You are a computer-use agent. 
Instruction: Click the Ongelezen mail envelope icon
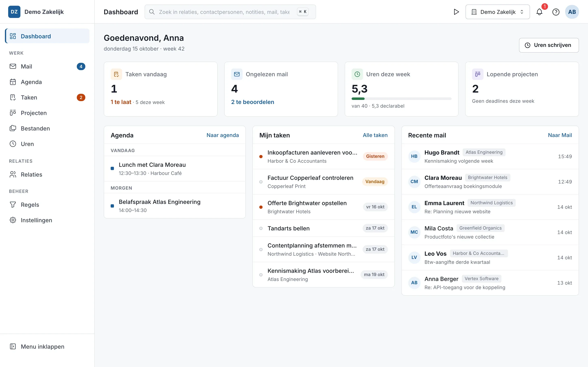237,74
